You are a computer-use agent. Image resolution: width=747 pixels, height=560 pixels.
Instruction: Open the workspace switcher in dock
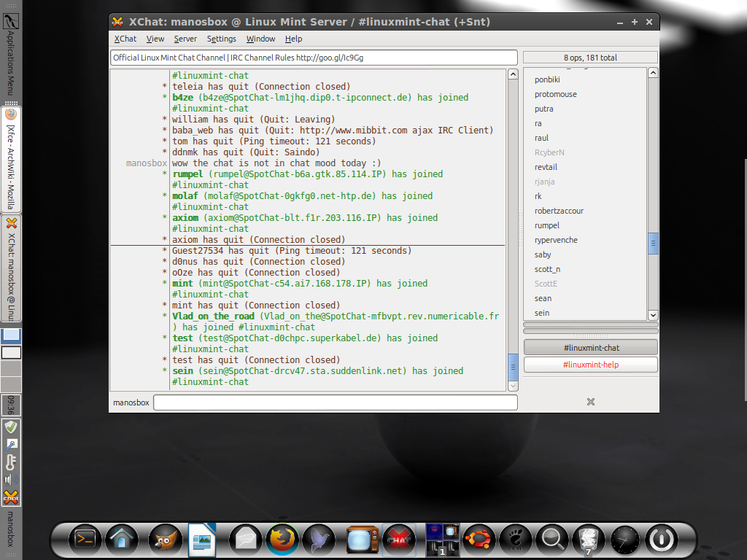pos(443,540)
